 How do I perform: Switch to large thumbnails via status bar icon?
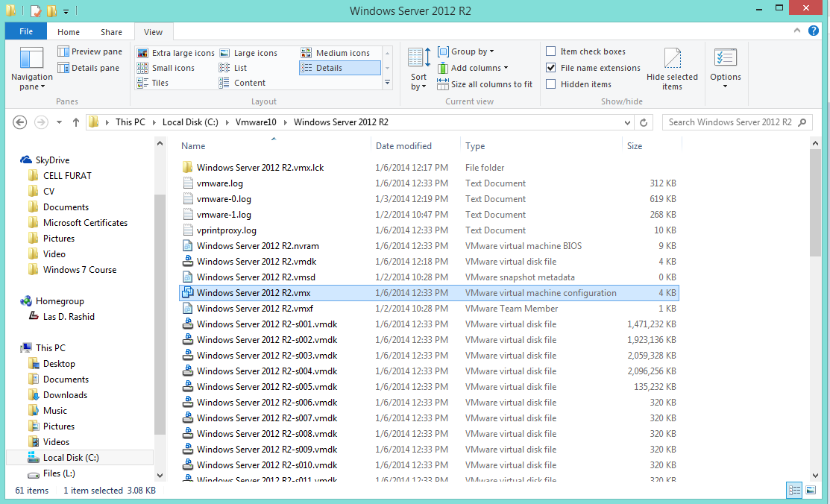[811, 491]
